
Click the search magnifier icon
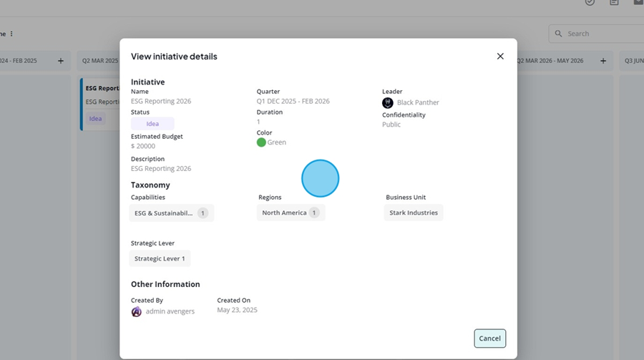click(x=558, y=34)
